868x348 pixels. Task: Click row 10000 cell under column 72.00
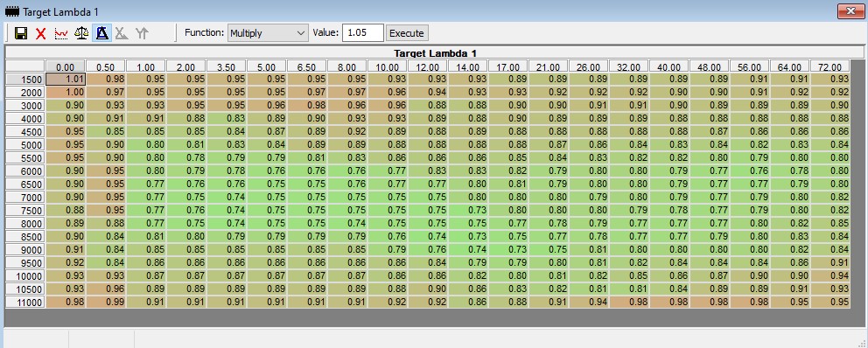click(829, 275)
